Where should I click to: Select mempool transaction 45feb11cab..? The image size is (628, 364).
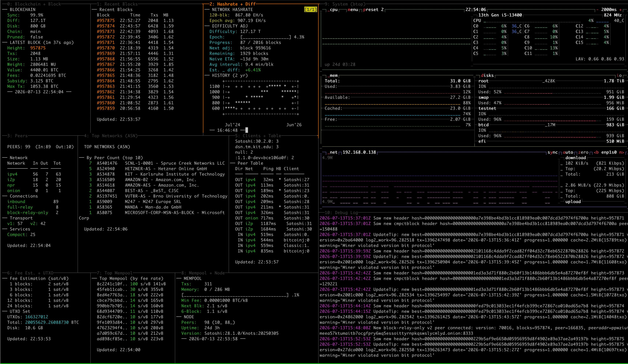coord(130,289)
